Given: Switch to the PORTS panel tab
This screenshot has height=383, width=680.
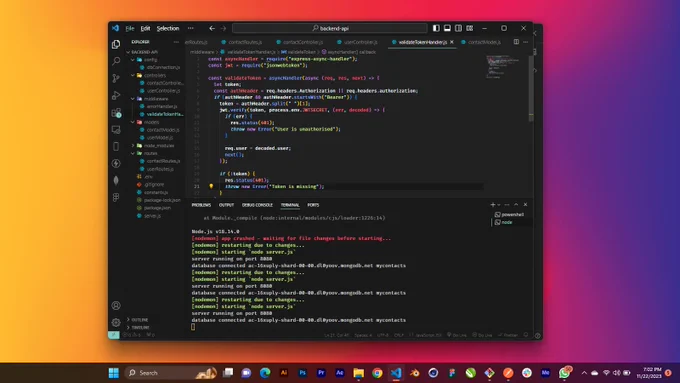Looking at the screenshot, I should (313, 205).
